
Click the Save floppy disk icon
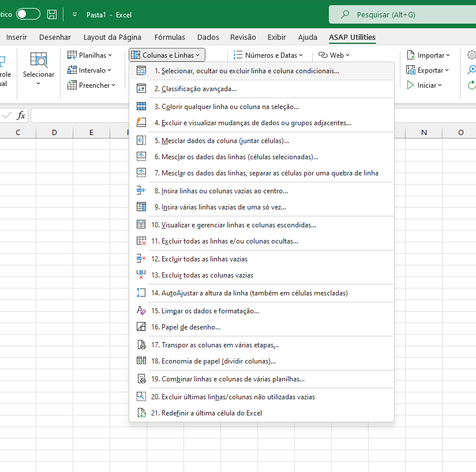(x=52, y=14)
